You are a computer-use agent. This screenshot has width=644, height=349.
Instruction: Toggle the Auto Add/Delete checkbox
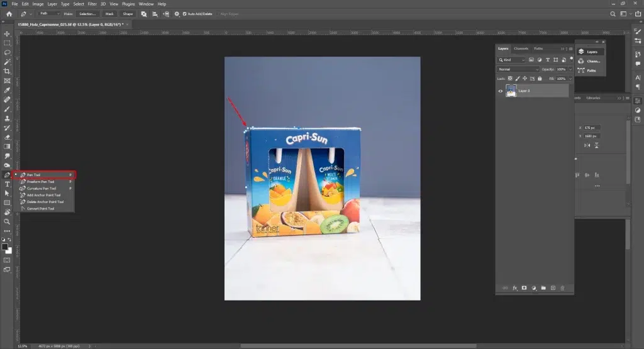click(x=184, y=14)
